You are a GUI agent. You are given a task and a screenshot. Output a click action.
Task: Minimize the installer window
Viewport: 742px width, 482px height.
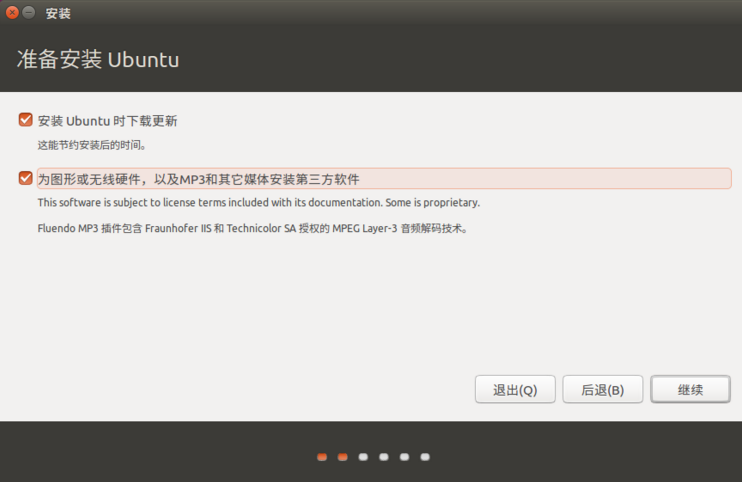[x=29, y=13]
